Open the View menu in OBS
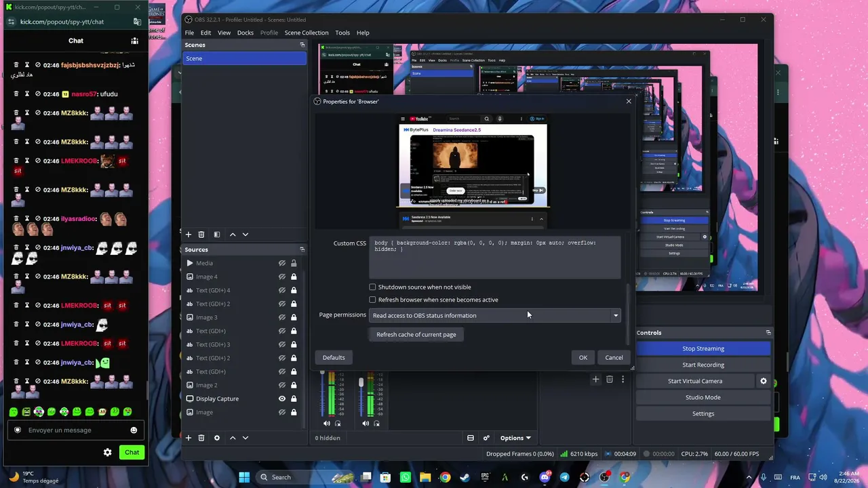Viewport: 868px width, 488px height. pyautogui.click(x=224, y=33)
